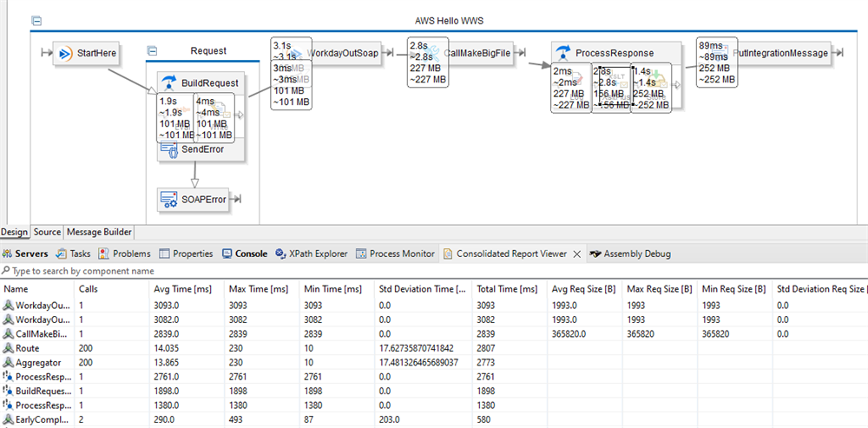868x428 pixels.
Task: Click the 14.035 average time cell
Action: tap(187, 348)
